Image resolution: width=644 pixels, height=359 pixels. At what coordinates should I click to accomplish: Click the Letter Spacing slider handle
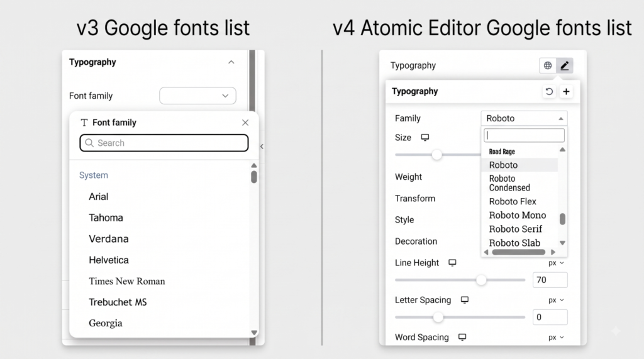[x=438, y=317]
